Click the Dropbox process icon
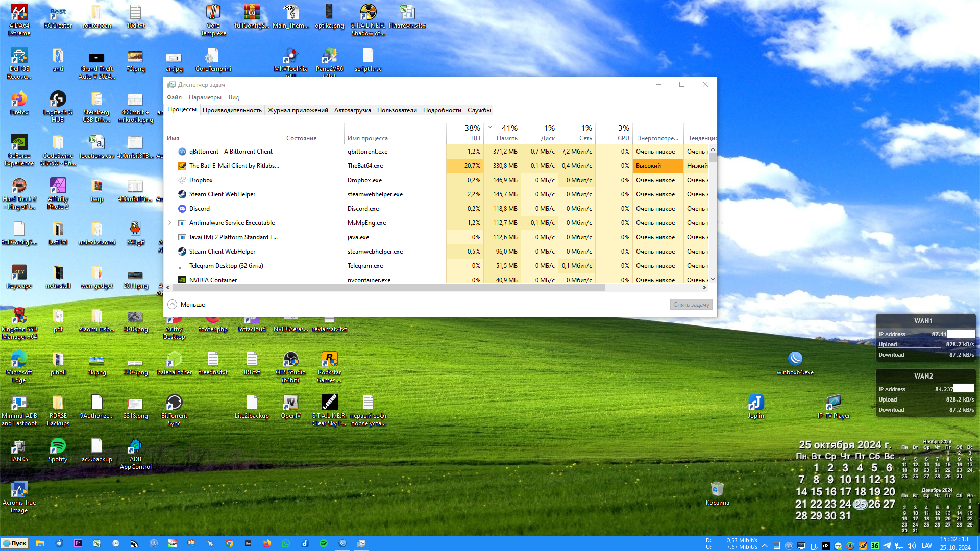Screen dimensions: 980x551 (182, 180)
